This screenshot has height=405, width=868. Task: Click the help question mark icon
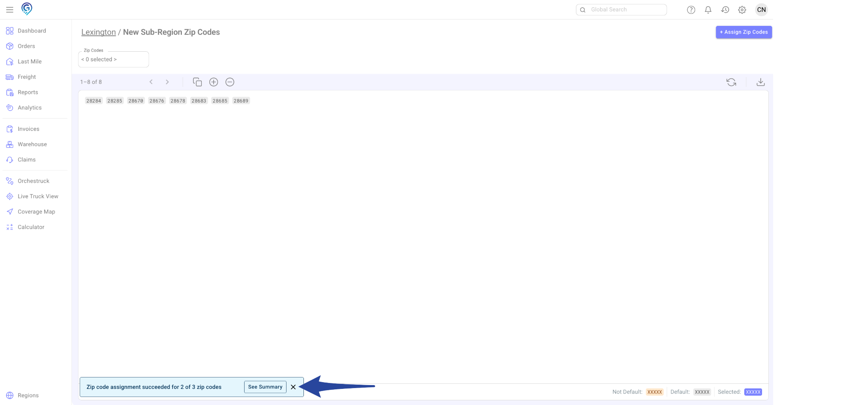[691, 10]
